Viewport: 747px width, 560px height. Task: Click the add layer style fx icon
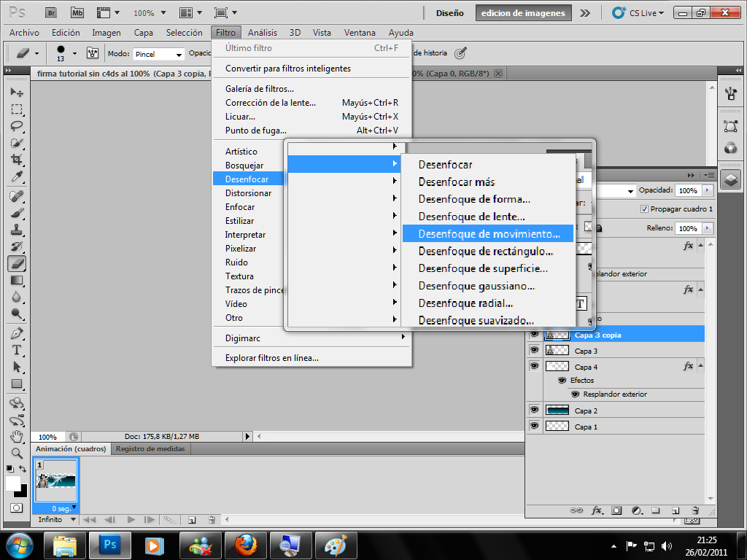(597, 510)
